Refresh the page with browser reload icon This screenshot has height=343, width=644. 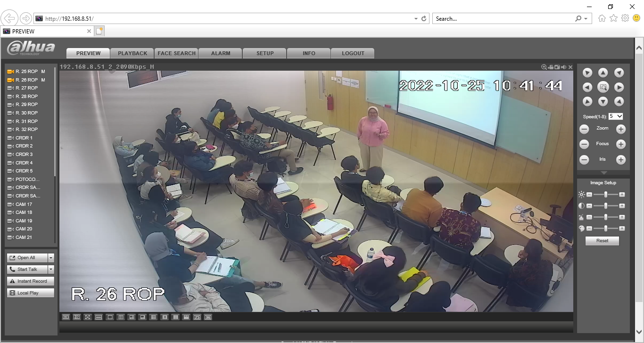pos(424,18)
